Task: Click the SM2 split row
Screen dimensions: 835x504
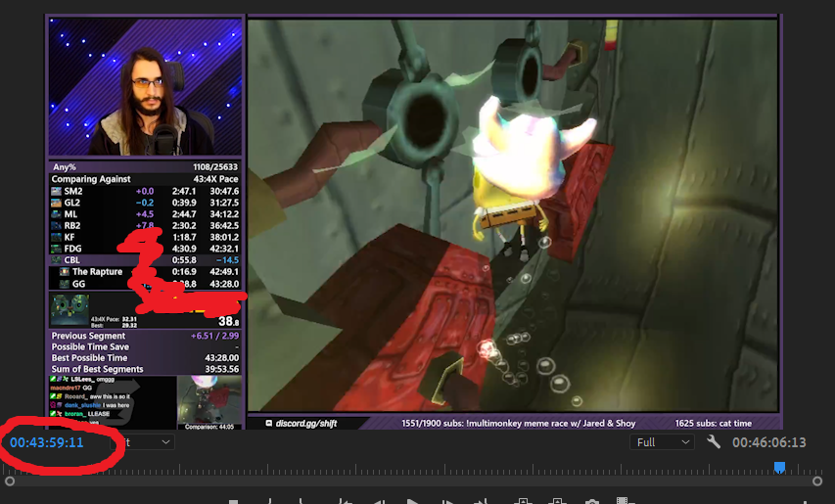Action: 145,191
